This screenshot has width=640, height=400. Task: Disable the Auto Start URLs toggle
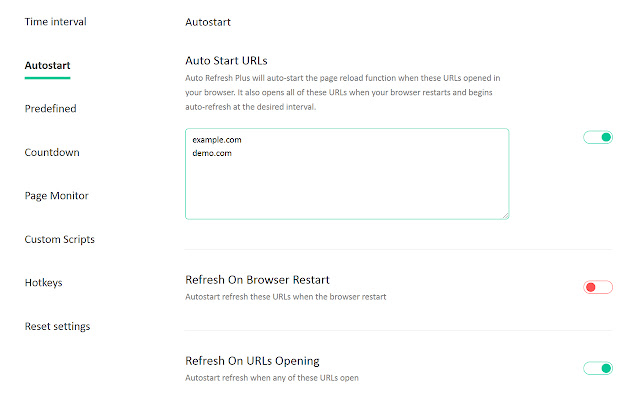pos(597,137)
